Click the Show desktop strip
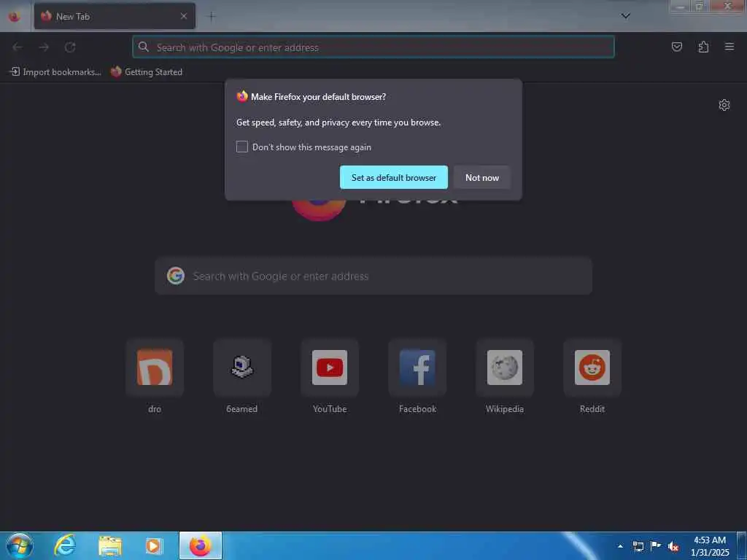Screen dimensions: 747x560 tap(742, 545)
